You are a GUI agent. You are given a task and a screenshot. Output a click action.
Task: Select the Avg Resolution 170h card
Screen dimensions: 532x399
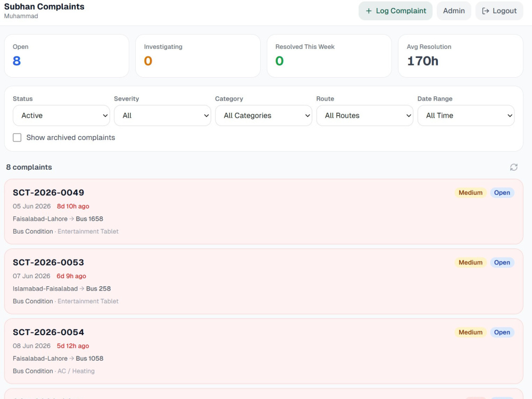[460, 56]
